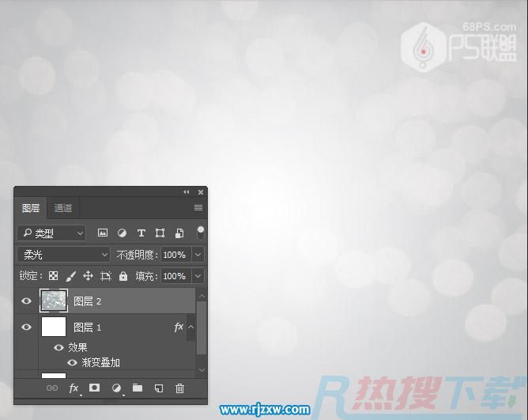Image resolution: width=528 pixels, height=420 pixels.
Task: Lock all padlock icon
Action: point(123,276)
